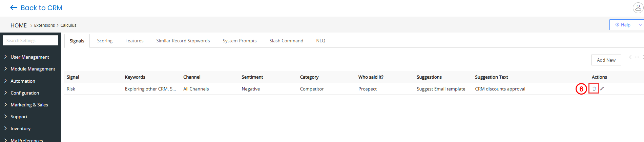Click the back arrow to CRM

pos(14,8)
